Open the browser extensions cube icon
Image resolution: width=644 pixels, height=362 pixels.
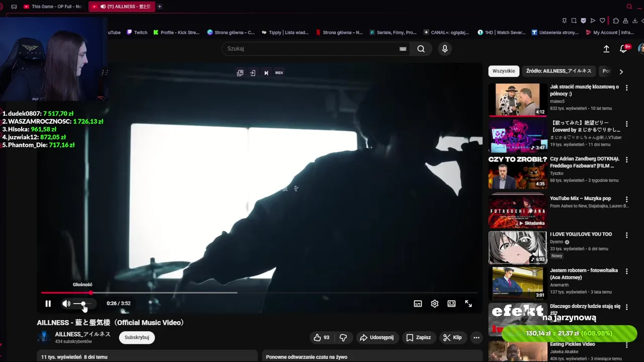tap(616, 21)
